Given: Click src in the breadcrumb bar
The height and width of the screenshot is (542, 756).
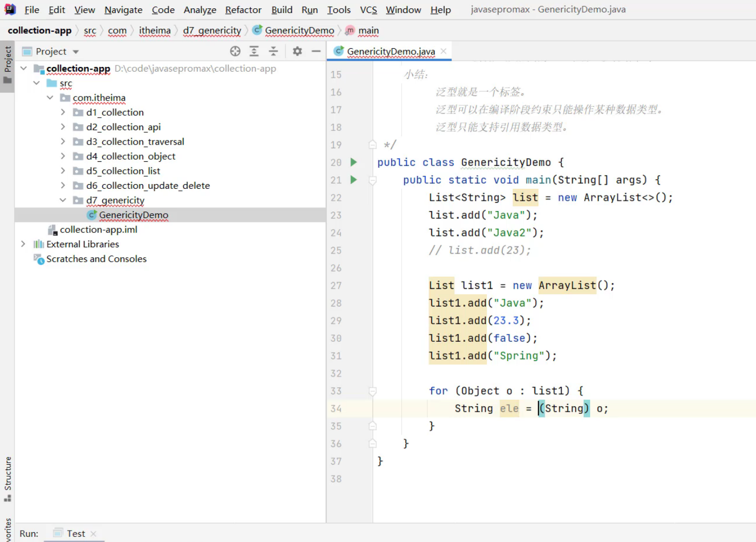Looking at the screenshot, I should pos(90,31).
